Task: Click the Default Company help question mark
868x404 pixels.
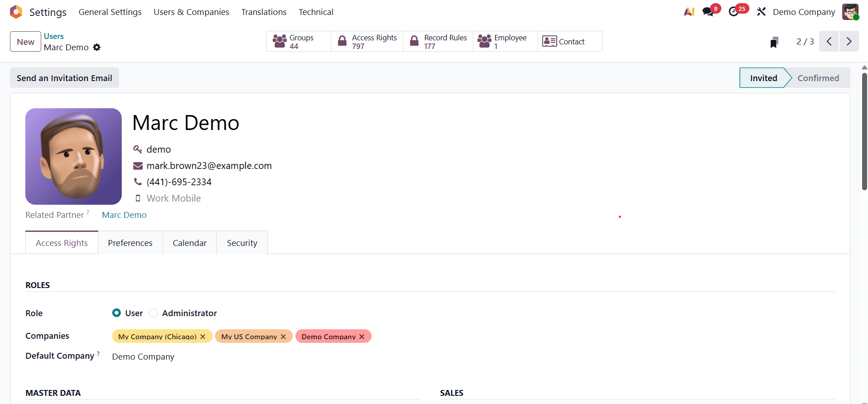Action: (98, 353)
